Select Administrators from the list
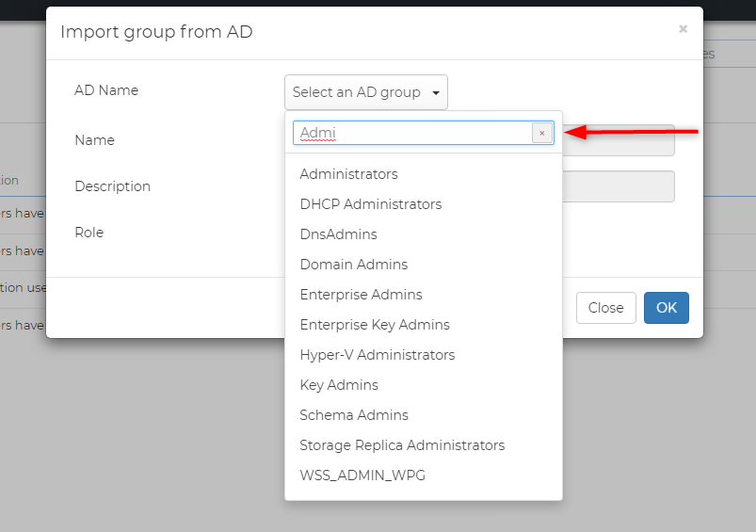This screenshot has width=756, height=532. tap(348, 174)
